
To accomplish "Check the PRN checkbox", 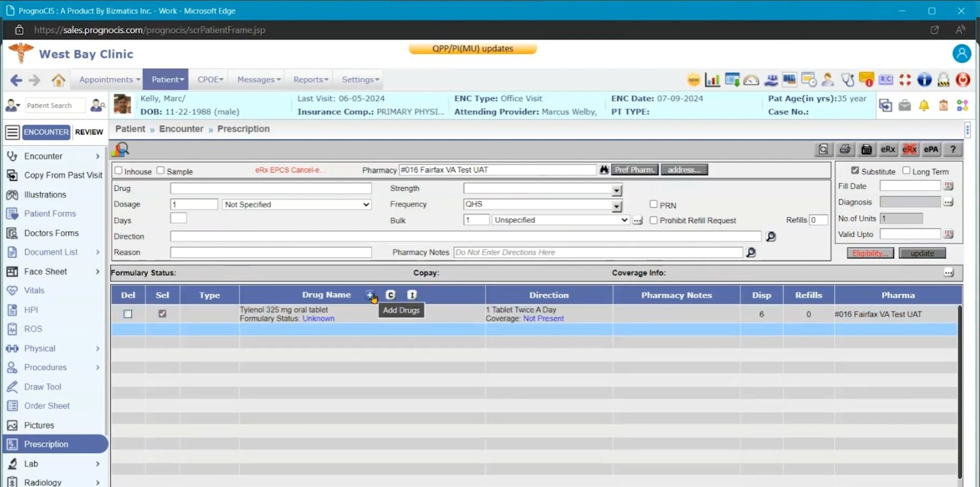I will click(654, 204).
